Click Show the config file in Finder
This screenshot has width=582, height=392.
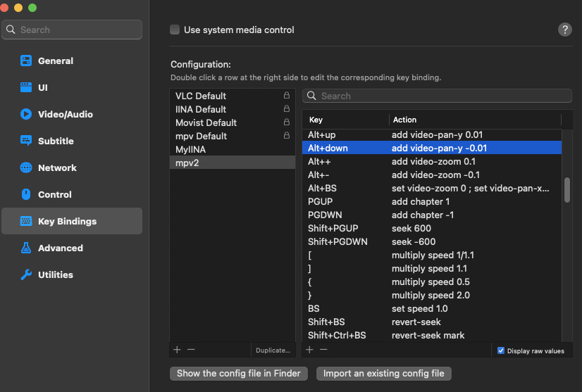click(x=239, y=373)
